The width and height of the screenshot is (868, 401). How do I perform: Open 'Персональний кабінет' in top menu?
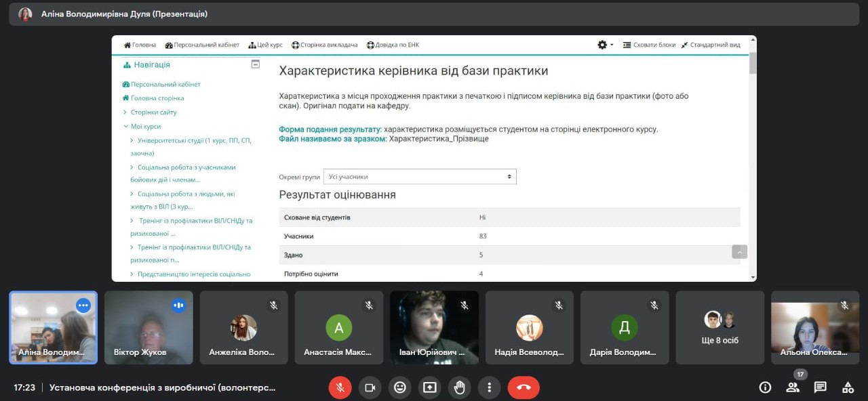click(x=202, y=45)
